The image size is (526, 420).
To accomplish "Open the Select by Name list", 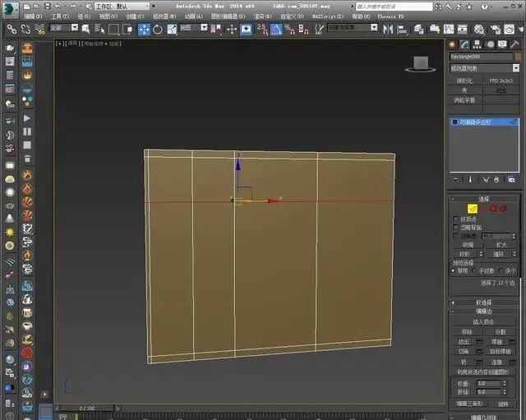I will coord(99,30).
